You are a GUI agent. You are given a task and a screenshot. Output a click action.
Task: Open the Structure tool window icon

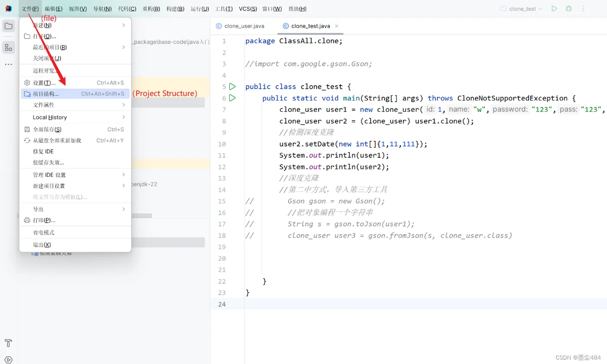tap(8, 48)
